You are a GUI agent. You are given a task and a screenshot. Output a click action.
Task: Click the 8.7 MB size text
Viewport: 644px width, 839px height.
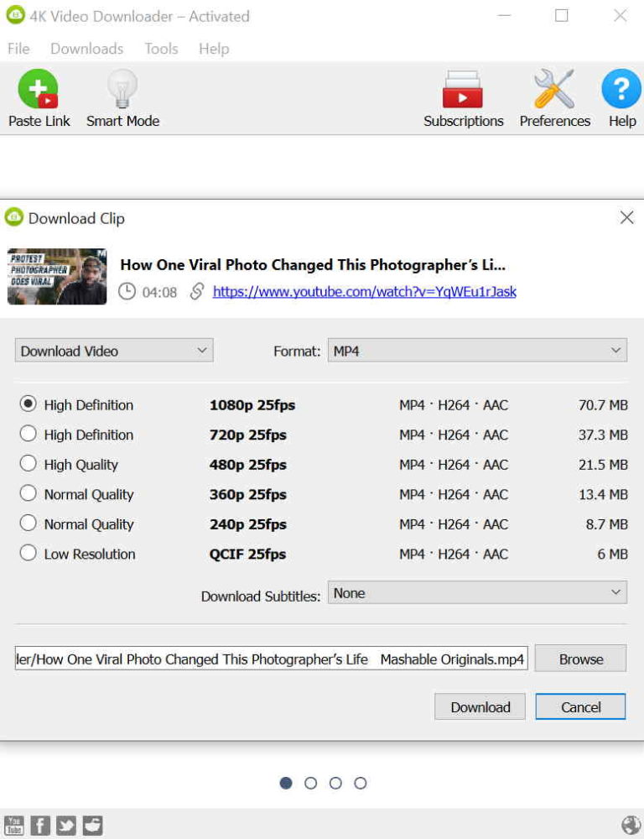[x=606, y=524]
